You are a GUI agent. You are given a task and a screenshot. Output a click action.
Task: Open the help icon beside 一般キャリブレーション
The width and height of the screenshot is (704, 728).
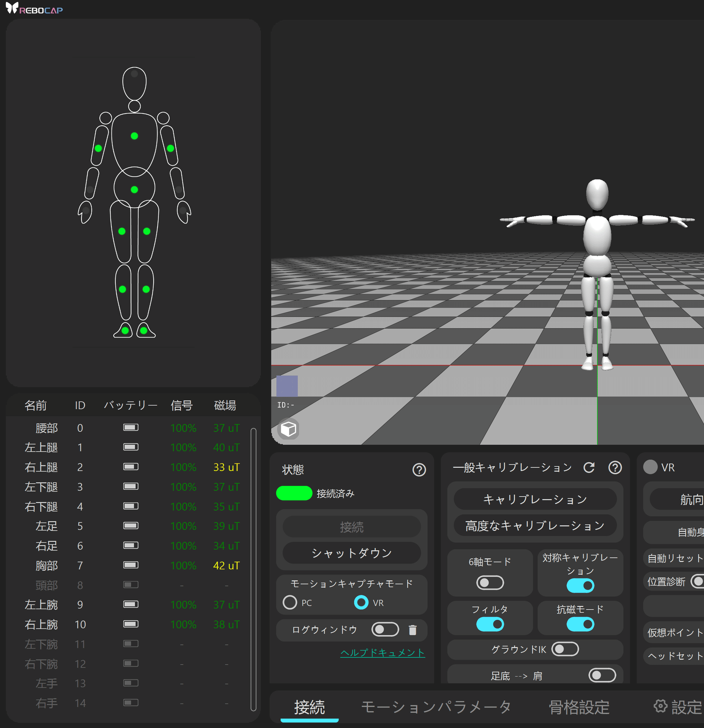point(615,468)
